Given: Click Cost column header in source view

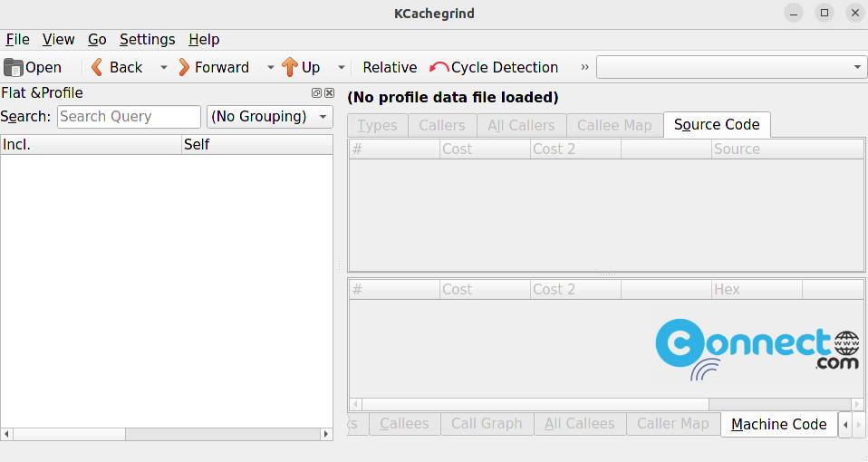Looking at the screenshot, I should pyautogui.click(x=485, y=149).
